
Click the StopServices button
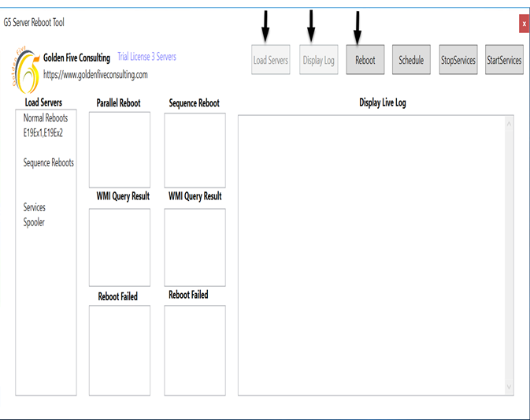click(458, 61)
